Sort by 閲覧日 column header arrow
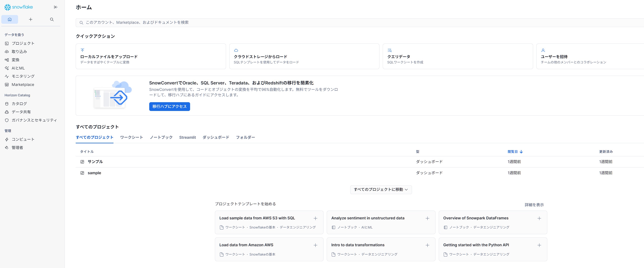 [521, 152]
